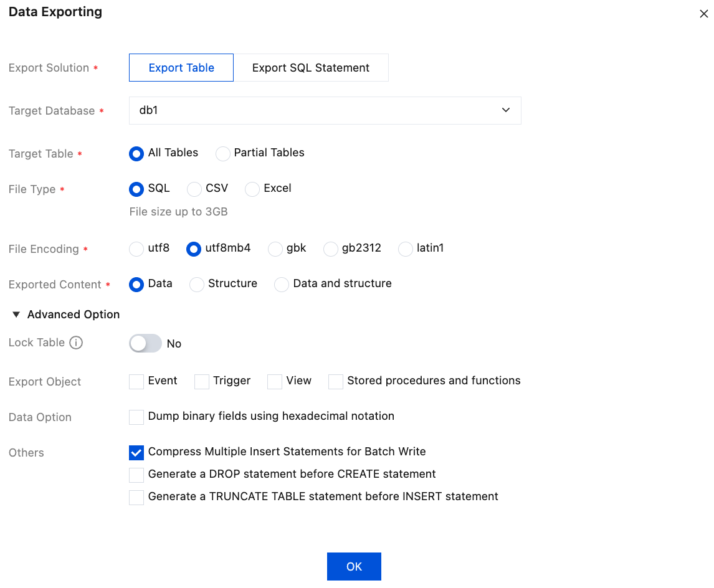Click the 'No' text beside Lock Table switch

point(174,344)
